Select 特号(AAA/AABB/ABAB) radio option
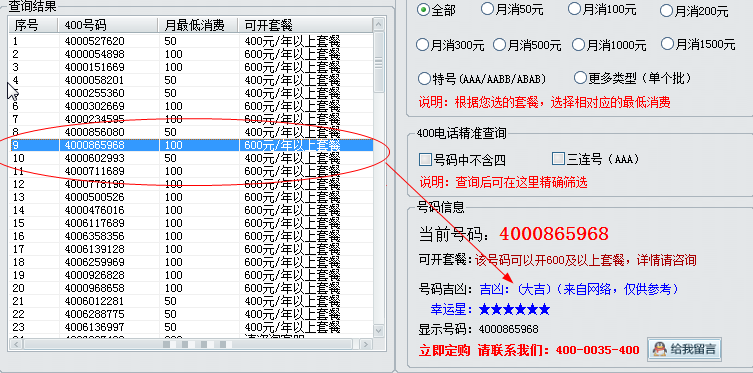This screenshot has width=753, height=373. (424, 78)
